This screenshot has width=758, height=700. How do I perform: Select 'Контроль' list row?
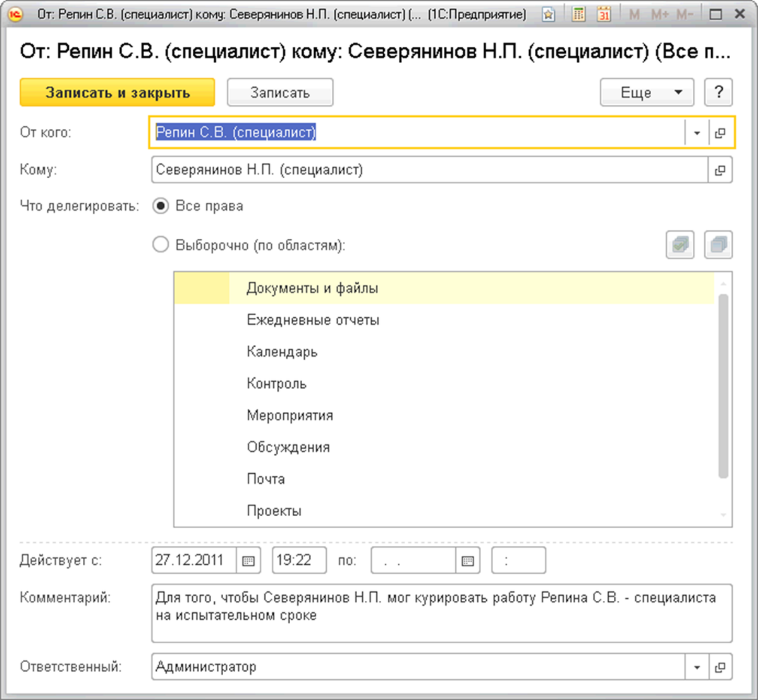pos(444,383)
